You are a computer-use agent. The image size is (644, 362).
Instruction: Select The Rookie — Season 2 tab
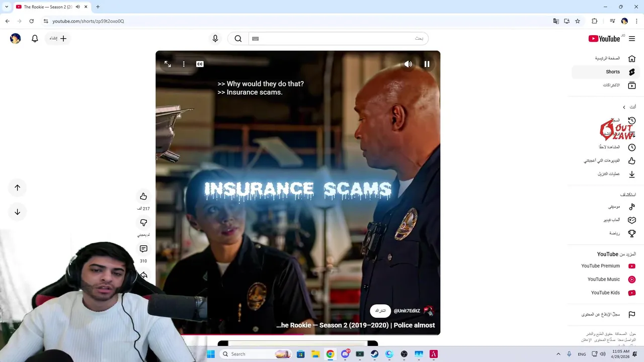[52, 7]
